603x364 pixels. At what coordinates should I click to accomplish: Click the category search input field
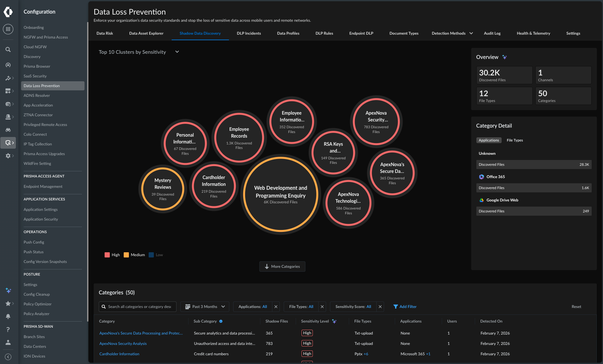click(138, 307)
